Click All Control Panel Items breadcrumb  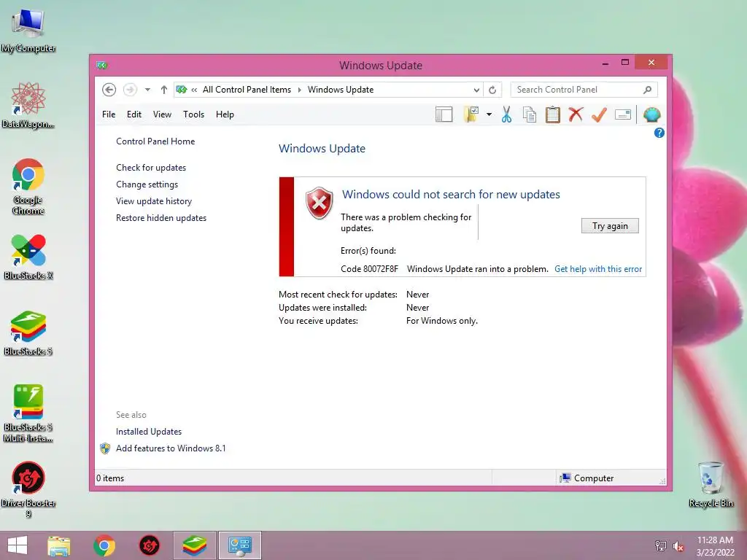click(x=247, y=90)
